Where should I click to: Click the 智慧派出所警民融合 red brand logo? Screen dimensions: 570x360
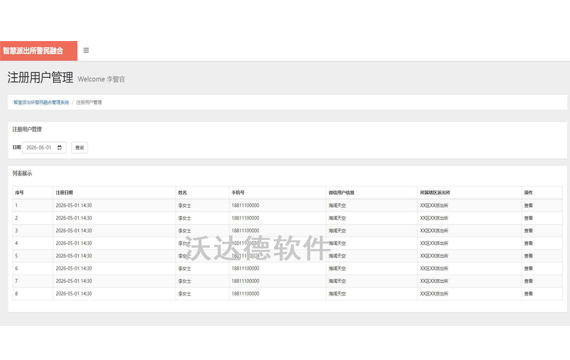pos(39,51)
